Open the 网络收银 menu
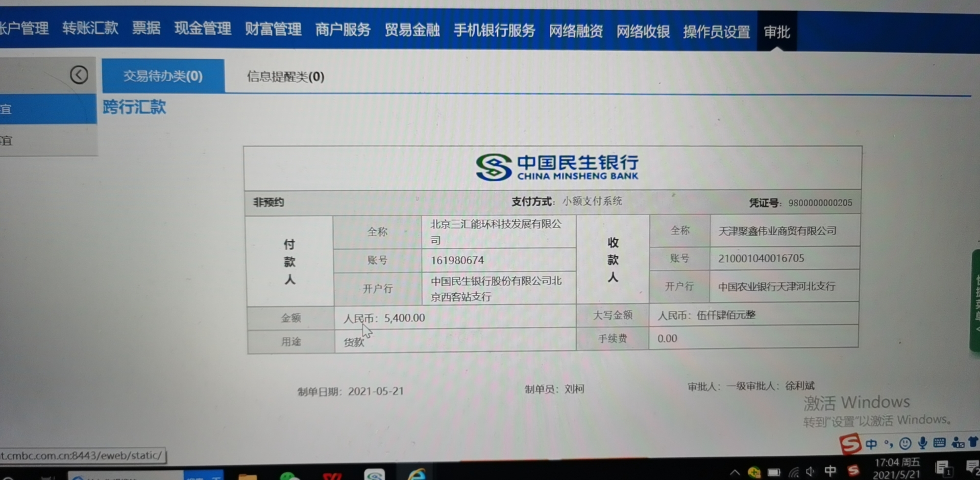 [643, 32]
